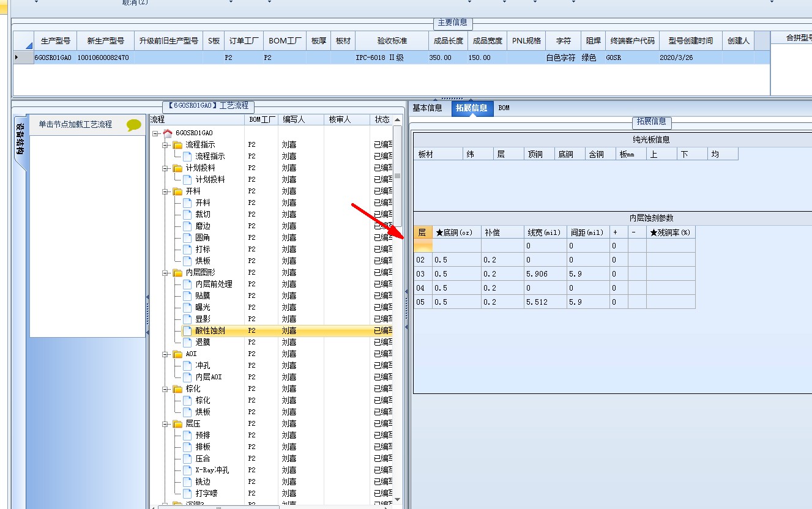Click the 棕化 folder icon
The width and height of the screenshot is (812, 509).
point(177,388)
